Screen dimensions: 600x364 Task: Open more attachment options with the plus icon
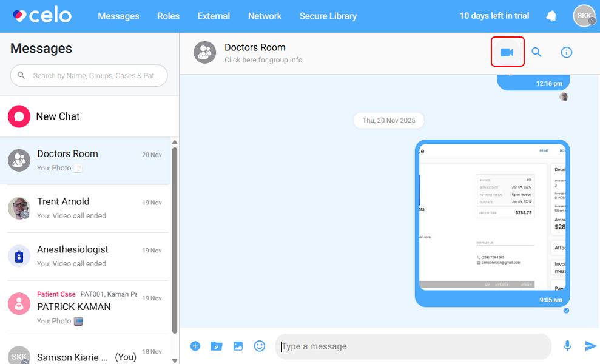click(195, 346)
